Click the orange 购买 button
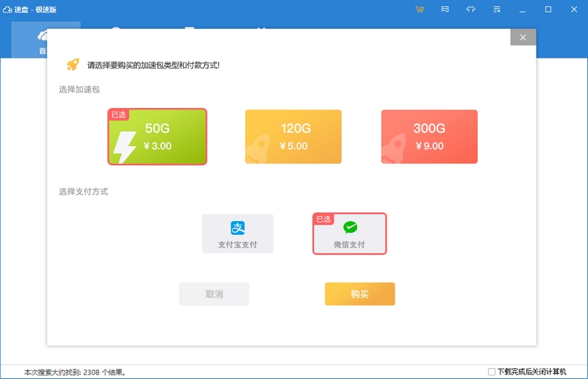588x379 pixels. [359, 294]
